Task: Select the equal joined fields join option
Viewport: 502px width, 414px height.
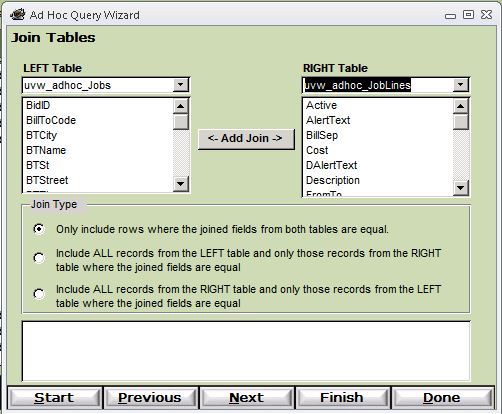Action: (x=39, y=229)
